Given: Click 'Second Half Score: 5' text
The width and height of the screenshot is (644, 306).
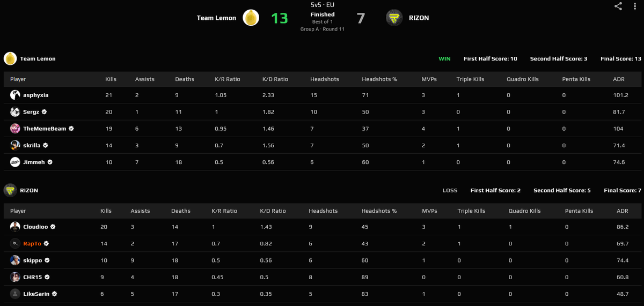Looking at the screenshot, I should [x=562, y=190].
